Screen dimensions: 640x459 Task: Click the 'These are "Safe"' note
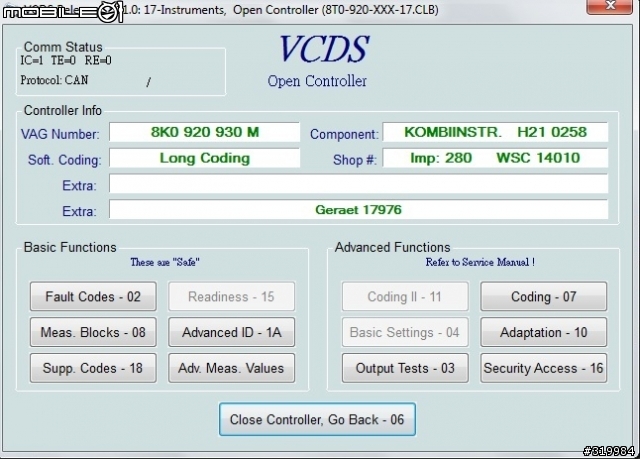(165, 262)
